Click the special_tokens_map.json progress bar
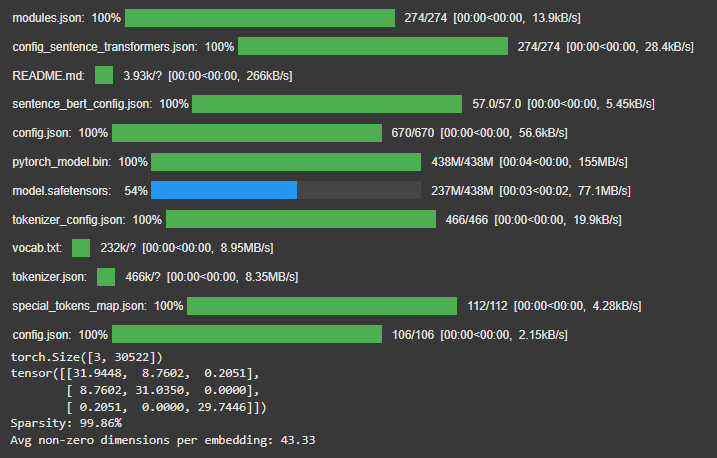The height and width of the screenshot is (458, 717). coord(322,306)
